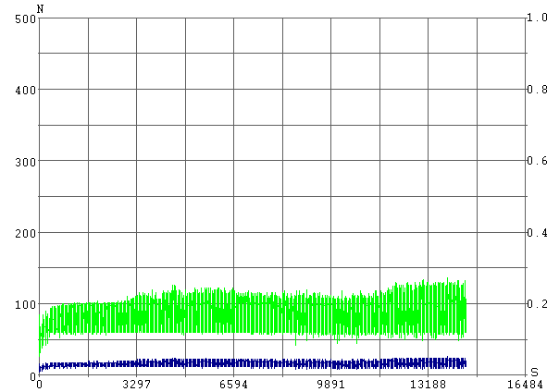Click the S unit label near bottom right

point(534,373)
